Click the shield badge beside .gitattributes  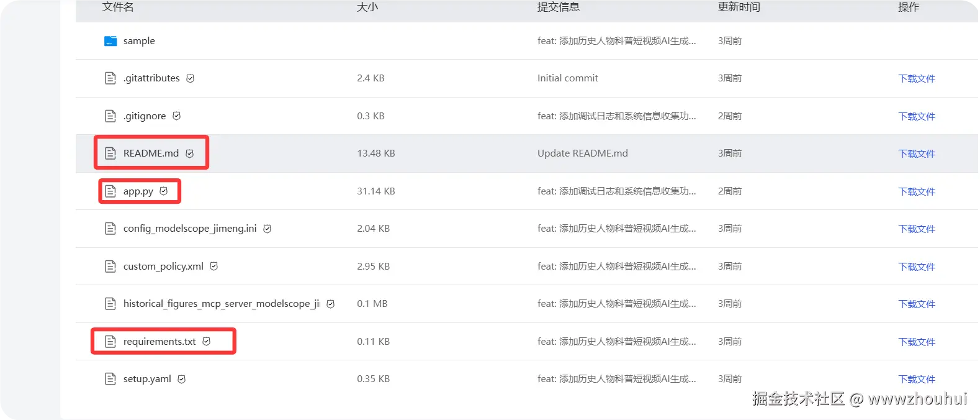[x=191, y=78]
